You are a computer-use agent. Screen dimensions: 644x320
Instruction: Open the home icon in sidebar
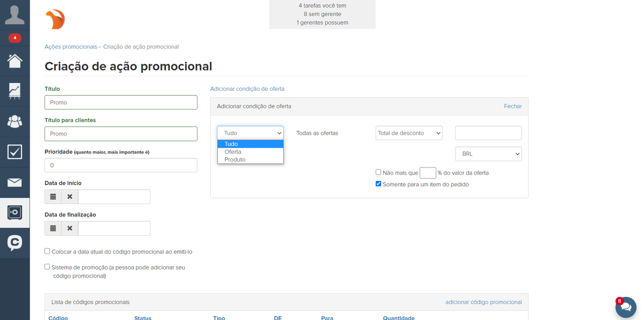click(x=14, y=60)
